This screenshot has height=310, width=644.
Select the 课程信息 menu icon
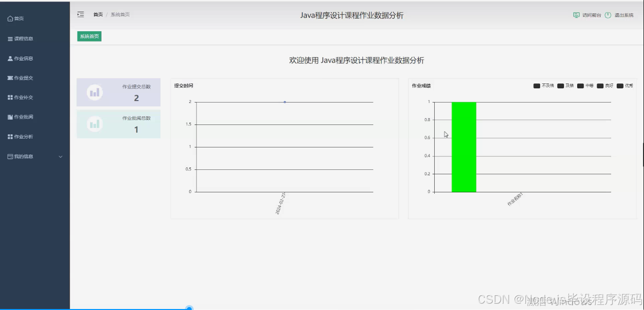pos(11,39)
